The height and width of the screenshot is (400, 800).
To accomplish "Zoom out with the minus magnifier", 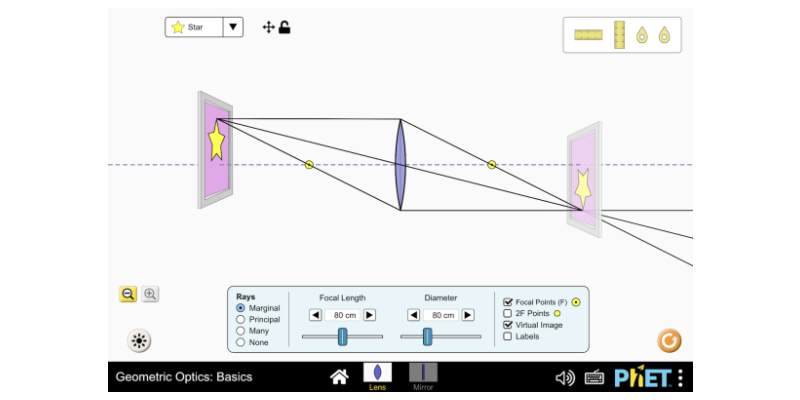I will tap(128, 294).
